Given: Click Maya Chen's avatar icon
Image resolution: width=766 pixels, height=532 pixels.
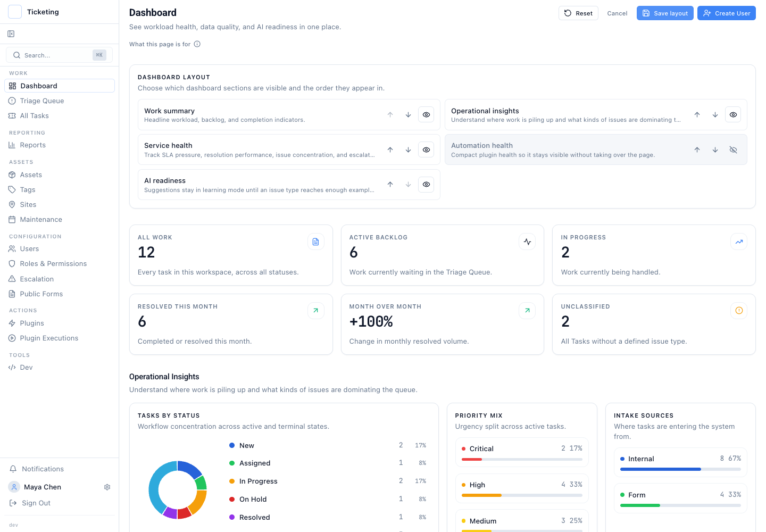Looking at the screenshot, I should tap(14, 487).
